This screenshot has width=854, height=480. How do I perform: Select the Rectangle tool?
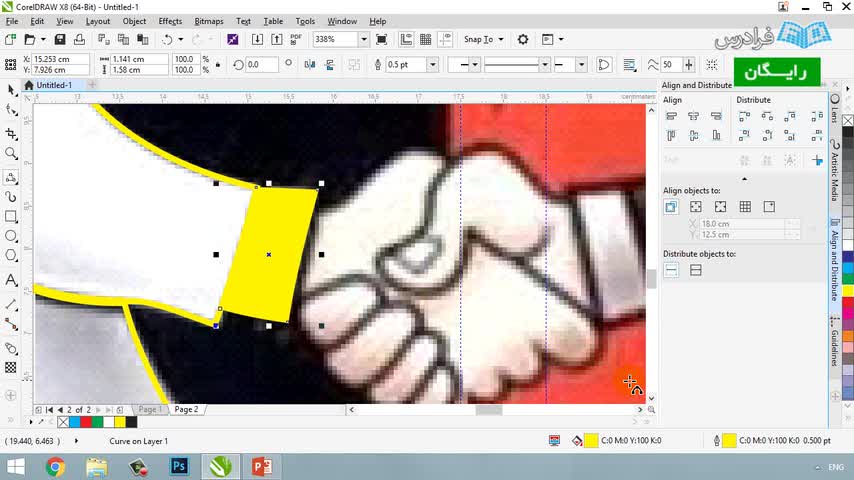[x=11, y=216]
